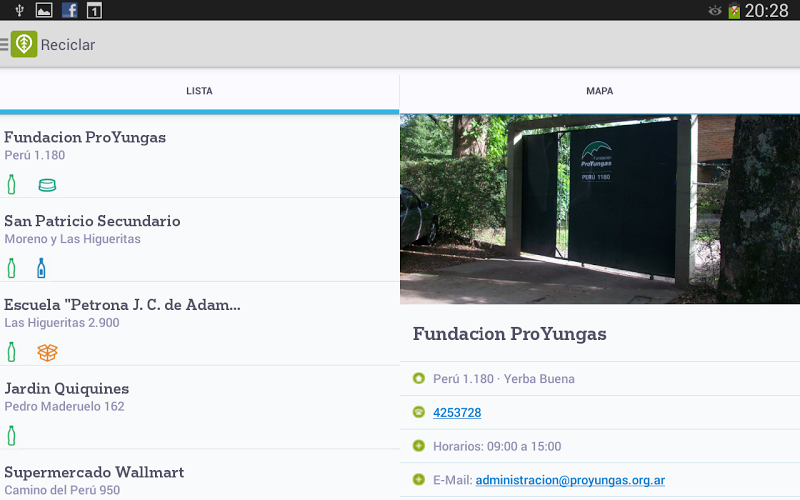The image size is (800, 500).
Task: Tap the smart stay eye icon in status bar
Action: (x=715, y=10)
